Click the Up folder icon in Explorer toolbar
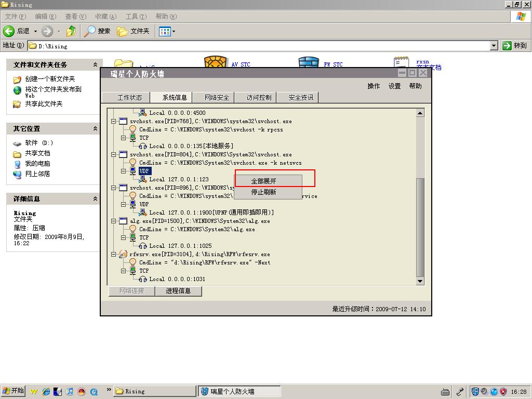The width and height of the screenshot is (532, 399). 71,31
